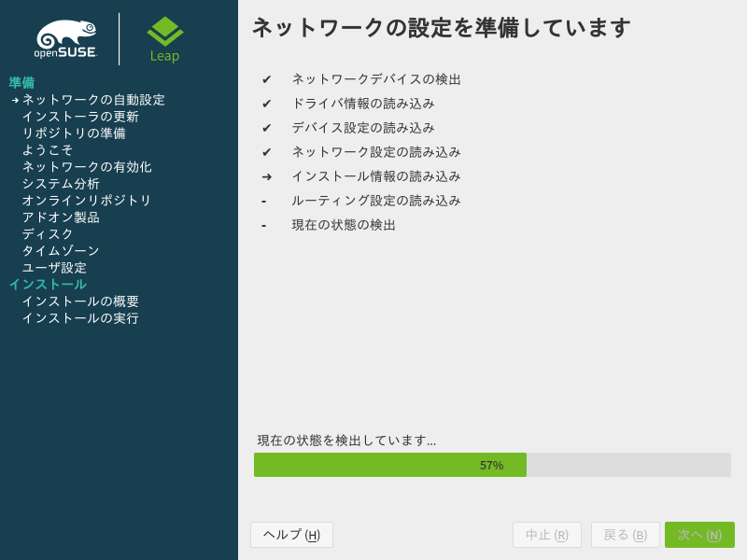This screenshot has height=560, width=747.
Task: Select タイムゾーン step in sidebar
Action: (61, 250)
